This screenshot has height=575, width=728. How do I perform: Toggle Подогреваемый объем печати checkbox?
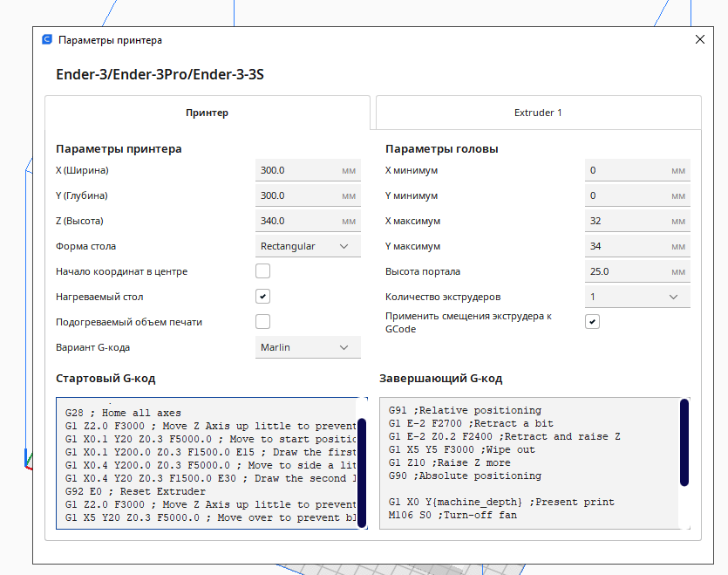262,322
